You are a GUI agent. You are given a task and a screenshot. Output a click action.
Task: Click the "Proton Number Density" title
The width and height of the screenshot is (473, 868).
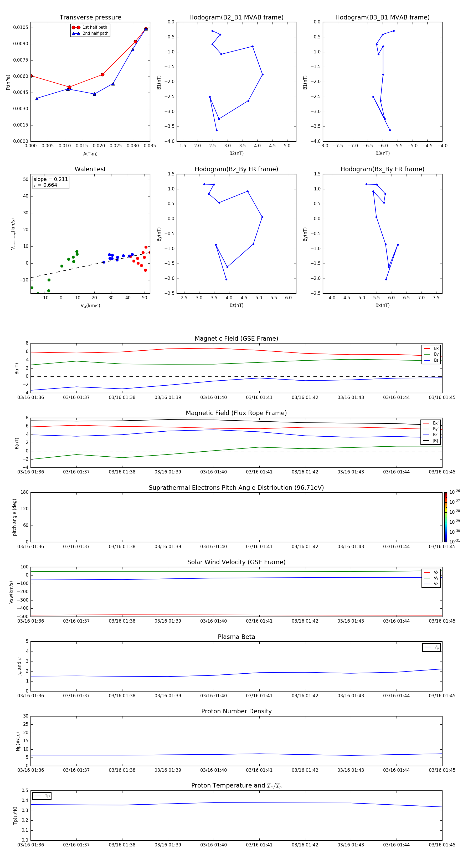(236, 711)
